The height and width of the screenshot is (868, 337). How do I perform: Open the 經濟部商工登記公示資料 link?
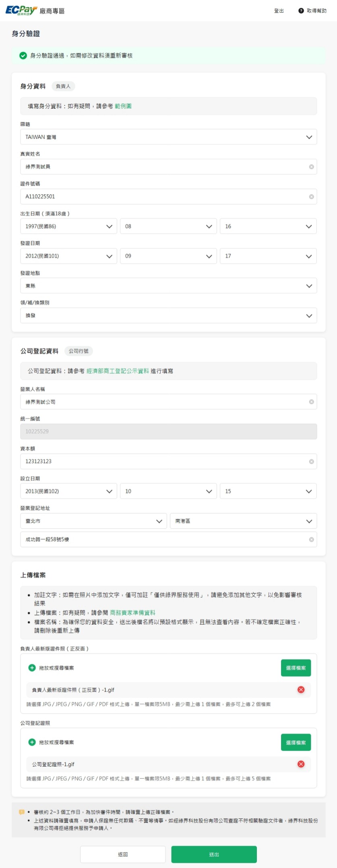pyautogui.click(x=118, y=371)
